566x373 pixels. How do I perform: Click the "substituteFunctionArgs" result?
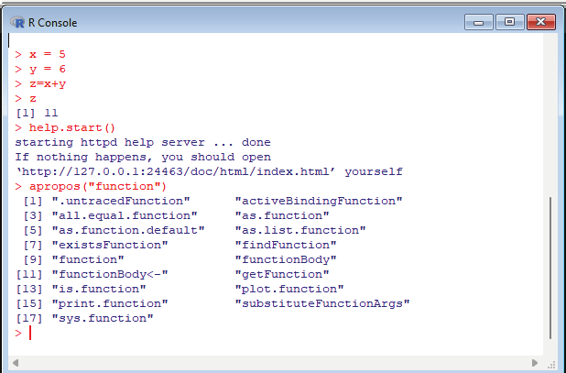pos(322,304)
